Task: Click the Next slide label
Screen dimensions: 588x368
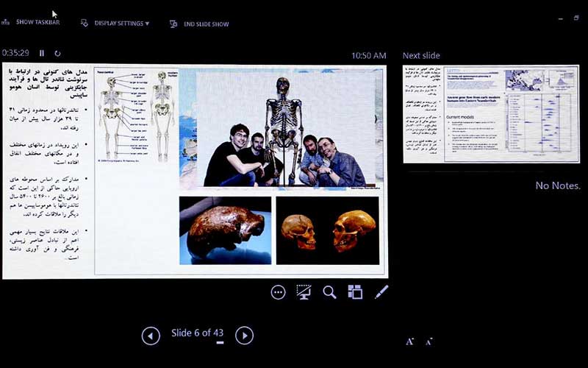Action: point(421,56)
